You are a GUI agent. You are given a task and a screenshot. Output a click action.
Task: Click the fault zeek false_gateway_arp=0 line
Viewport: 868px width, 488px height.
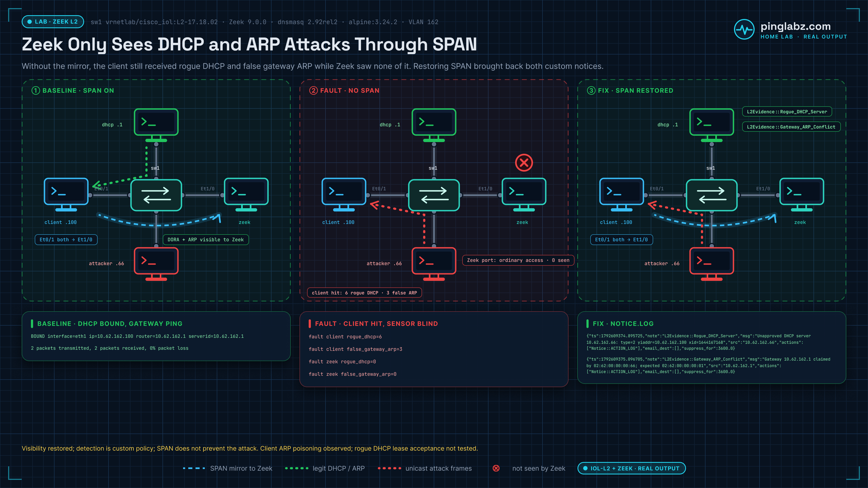352,374
